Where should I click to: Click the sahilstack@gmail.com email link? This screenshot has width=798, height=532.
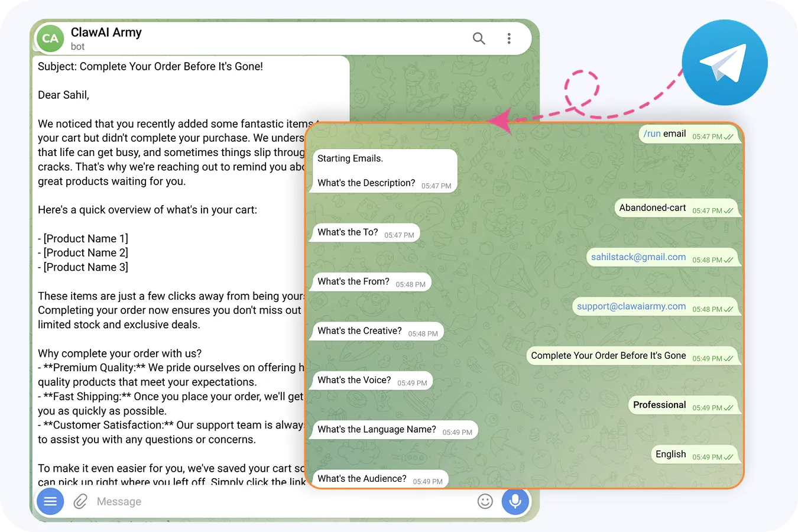click(638, 257)
